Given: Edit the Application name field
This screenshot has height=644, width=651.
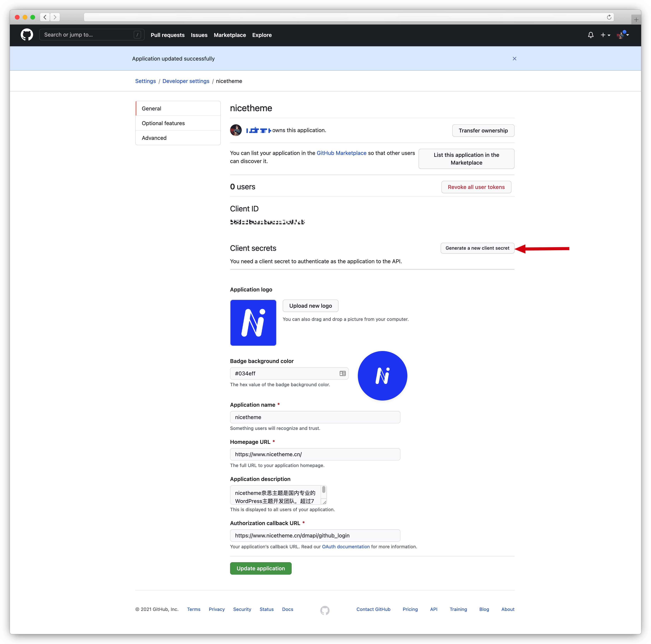Looking at the screenshot, I should (x=315, y=417).
